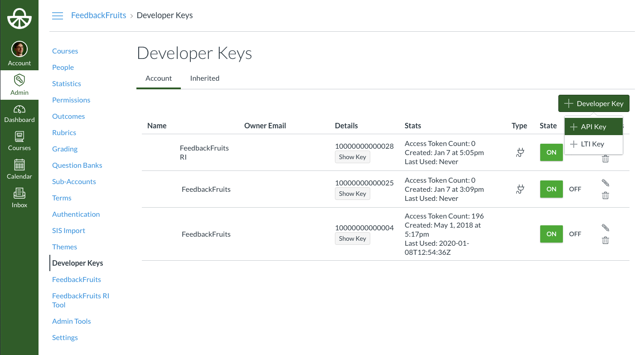
Task: Delete the FeedbackFruits key ending 0025
Action: pos(605,195)
